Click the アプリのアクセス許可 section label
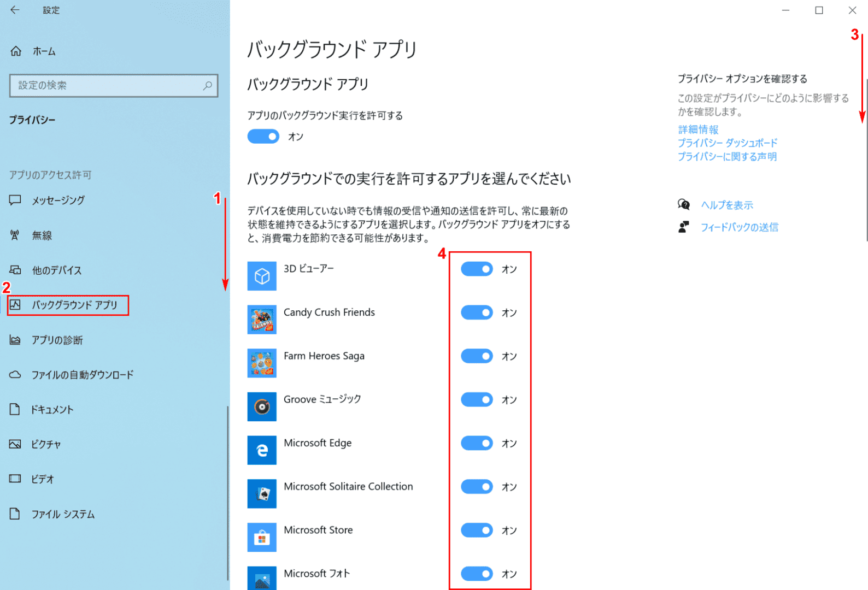This screenshot has width=868, height=590. (50, 175)
